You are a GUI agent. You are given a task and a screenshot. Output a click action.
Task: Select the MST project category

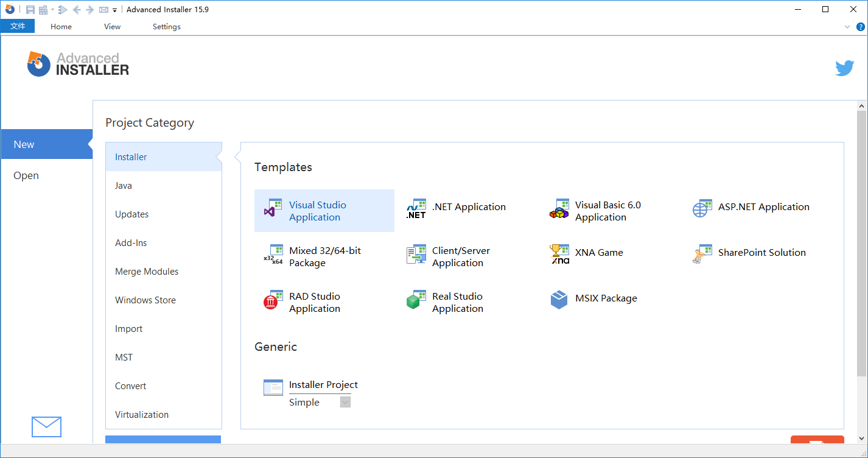(x=163, y=357)
